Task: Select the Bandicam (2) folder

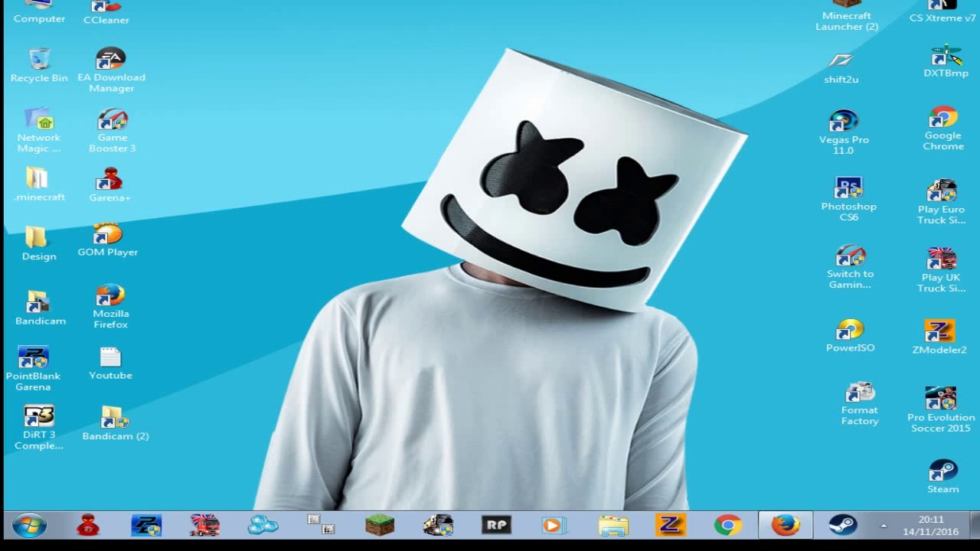Action: [116, 423]
